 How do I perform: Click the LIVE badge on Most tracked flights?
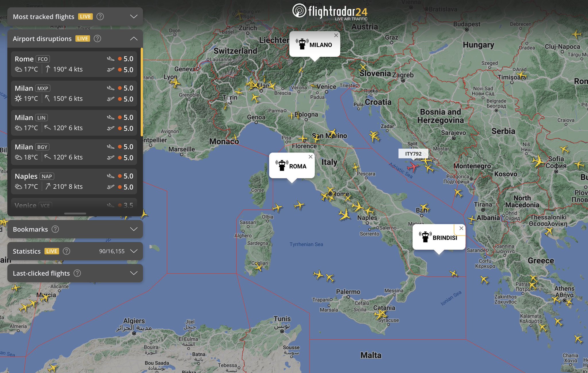click(x=85, y=17)
